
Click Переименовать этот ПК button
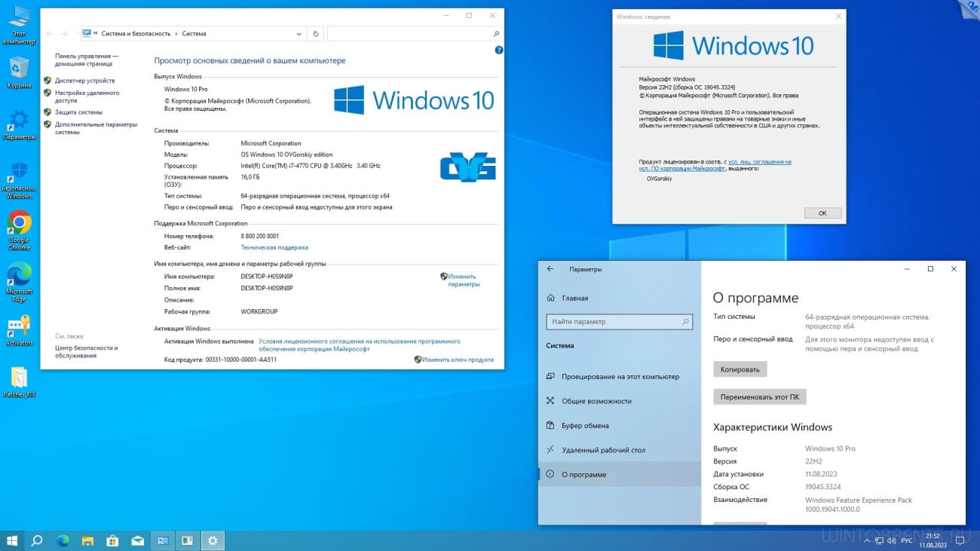click(x=760, y=396)
